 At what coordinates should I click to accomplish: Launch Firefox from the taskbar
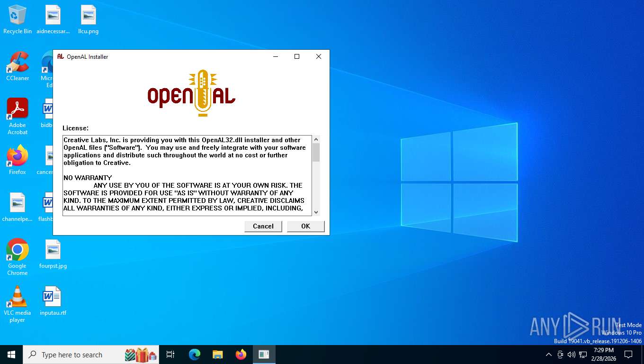[241, 355]
